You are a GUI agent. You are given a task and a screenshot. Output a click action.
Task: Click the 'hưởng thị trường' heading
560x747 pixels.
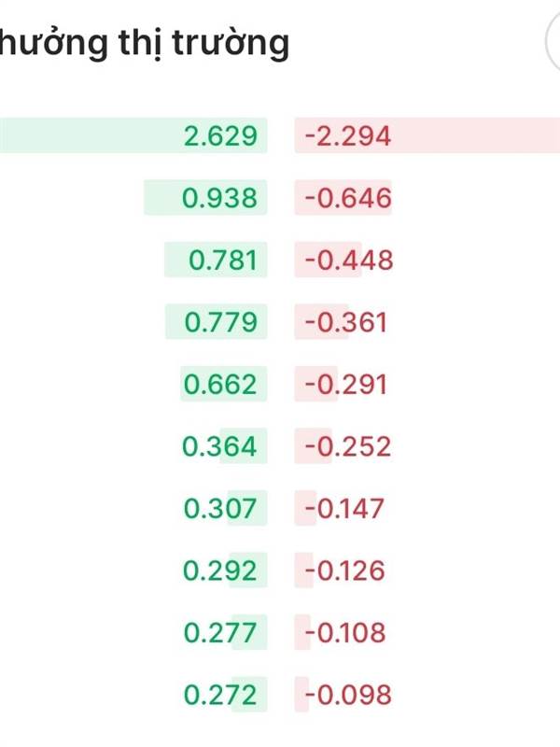(145, 44)
